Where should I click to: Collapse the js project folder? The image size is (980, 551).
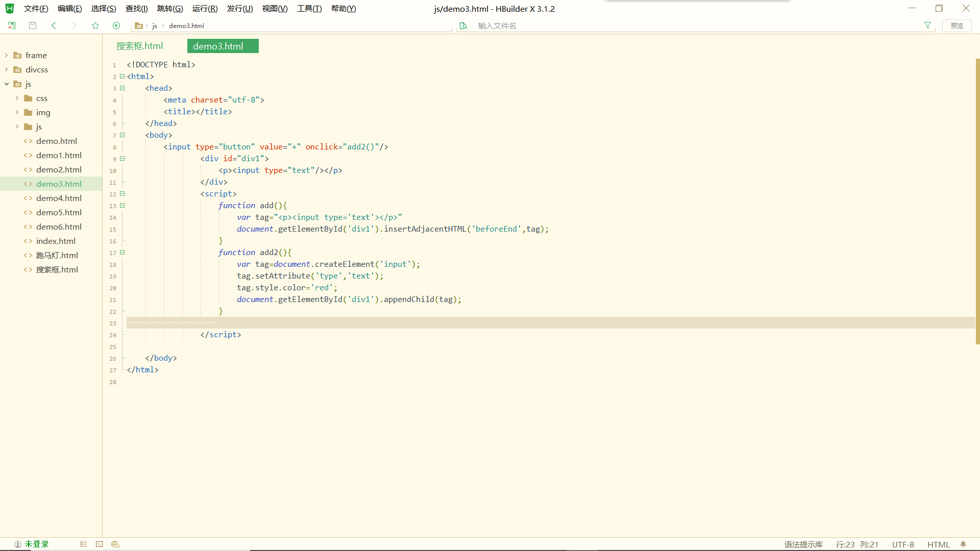tap(6, 84)
